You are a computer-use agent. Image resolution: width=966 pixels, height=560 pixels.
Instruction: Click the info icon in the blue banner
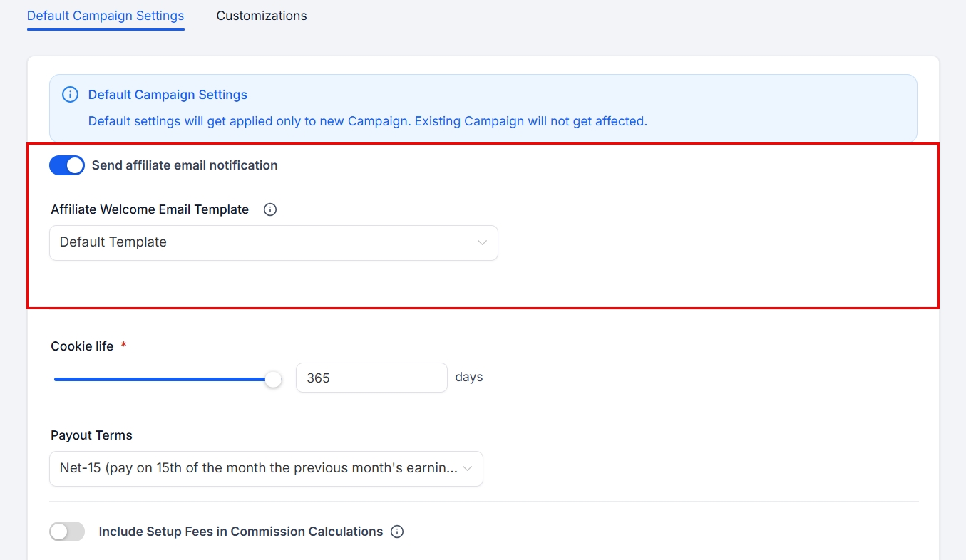(x=70, y=95)
